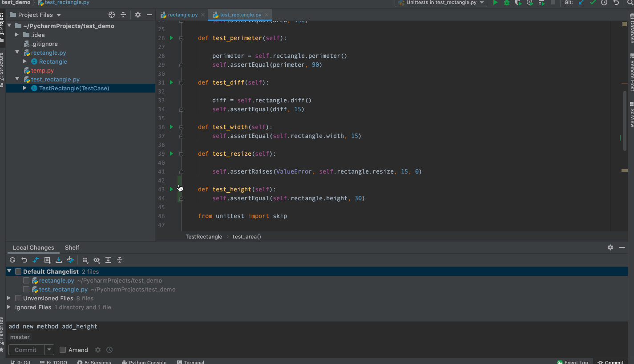Viewport: 634px width, 364px height.
Task: Expand the Ignored Files group
Action: pos(9,307)
